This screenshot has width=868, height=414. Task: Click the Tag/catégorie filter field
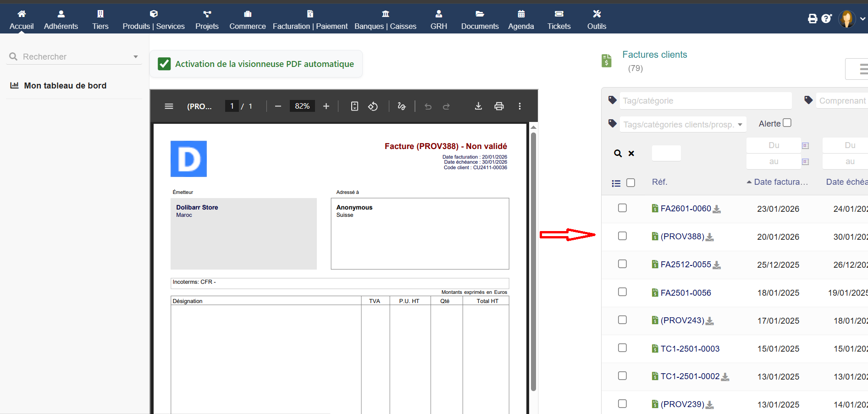[706, 101]
